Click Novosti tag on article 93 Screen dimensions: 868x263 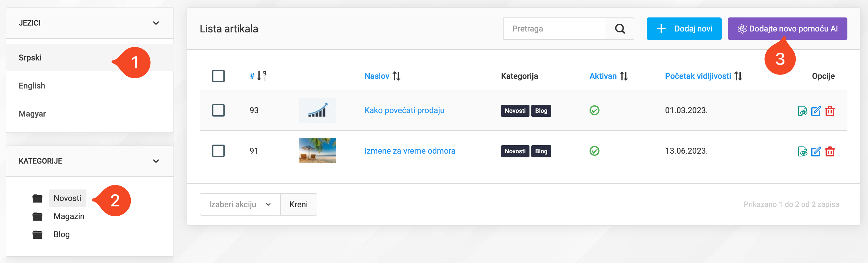pos(515,111)
